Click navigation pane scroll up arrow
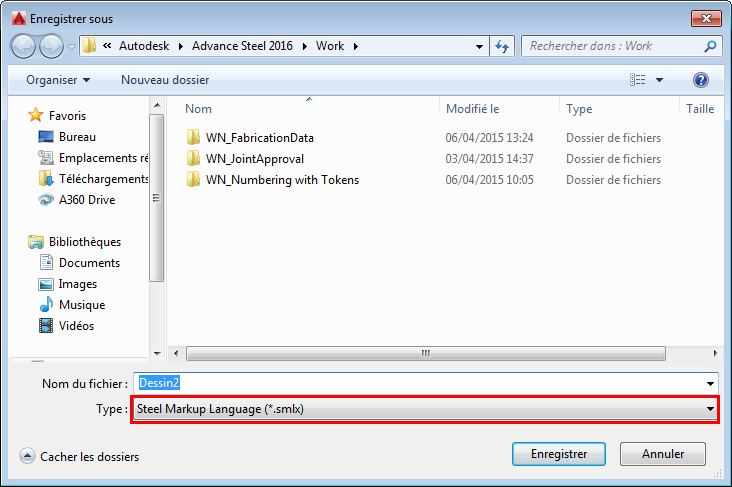Image resolution: width=732 pixels, height=487 pixels. pyautogui.click(x=157, y=106)
